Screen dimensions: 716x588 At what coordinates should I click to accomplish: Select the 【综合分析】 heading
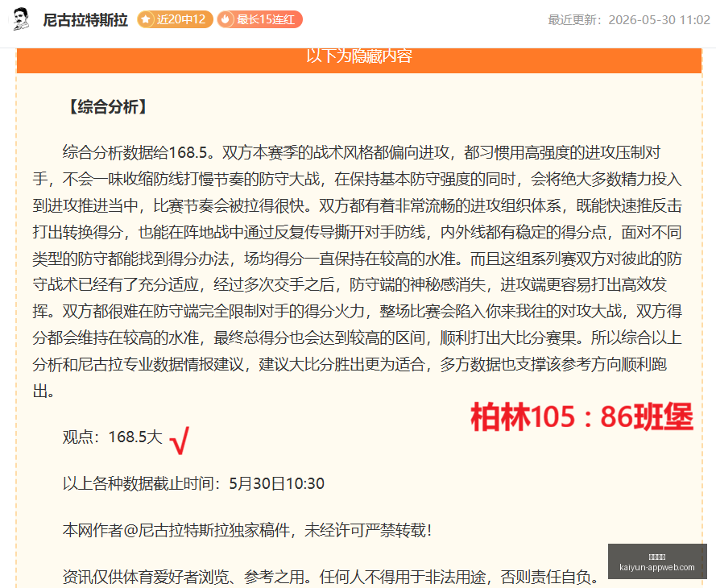coord(108,106)
